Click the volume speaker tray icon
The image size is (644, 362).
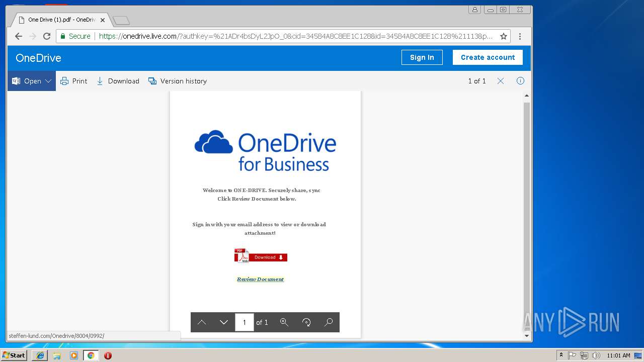(x=596, y=355)
